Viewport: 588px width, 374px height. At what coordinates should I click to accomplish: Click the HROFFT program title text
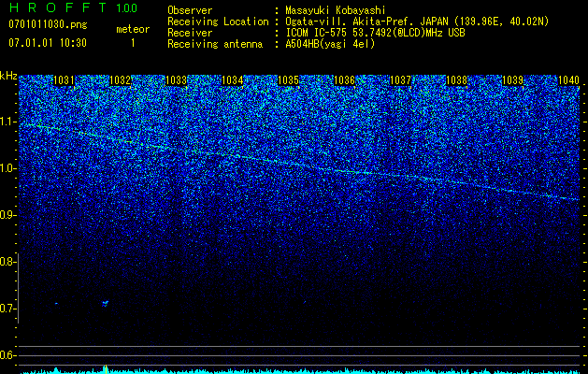click(x=58, y=7)
